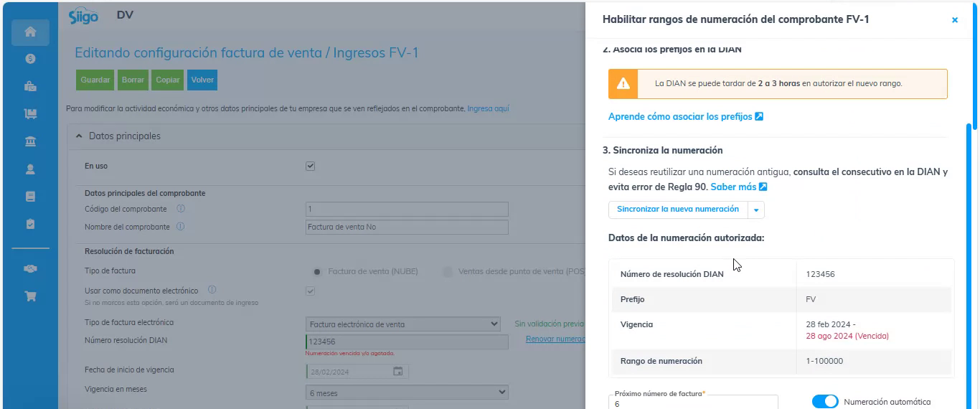This screenshot has height=409, width=980.
Task: Click the Rango de numeración value 1-100000
Action: (x=824, y=361)
